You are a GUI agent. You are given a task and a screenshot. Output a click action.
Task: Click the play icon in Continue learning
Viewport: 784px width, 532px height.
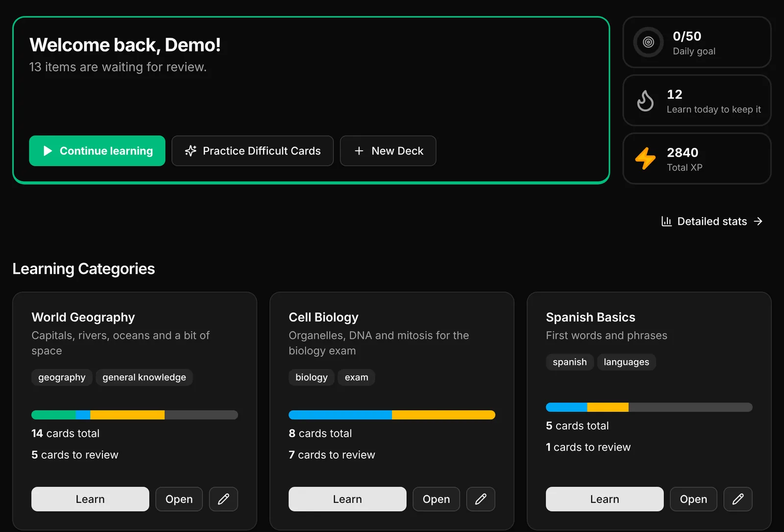coord(48,151)
